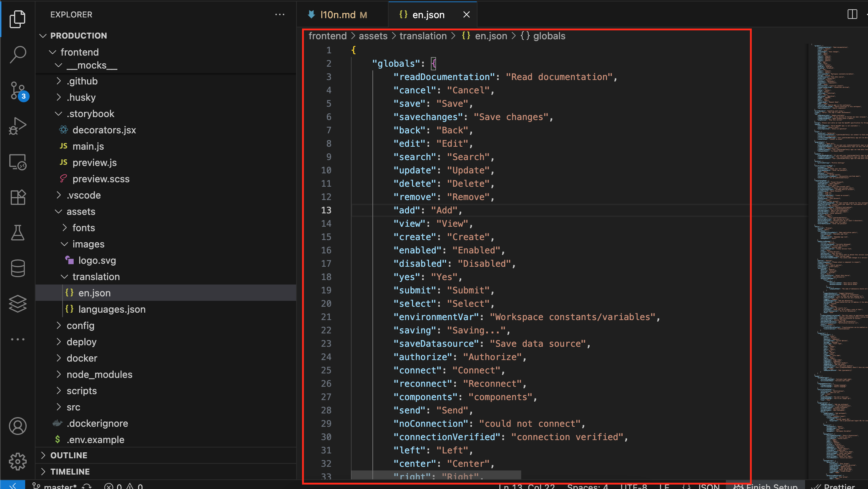The image size is (868, 489).
Task: Open the Manage gear settings menu
Action: pyautogui.click(x=17, y=462)
